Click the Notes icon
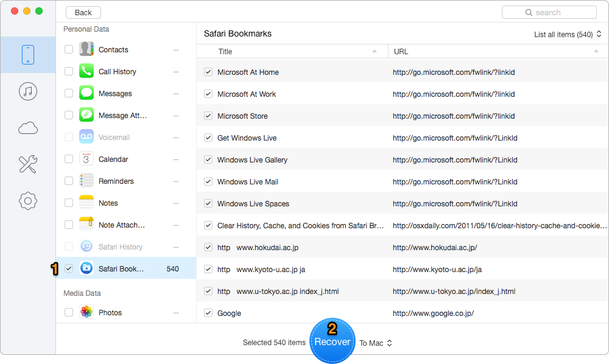 (x=86, y=203)
